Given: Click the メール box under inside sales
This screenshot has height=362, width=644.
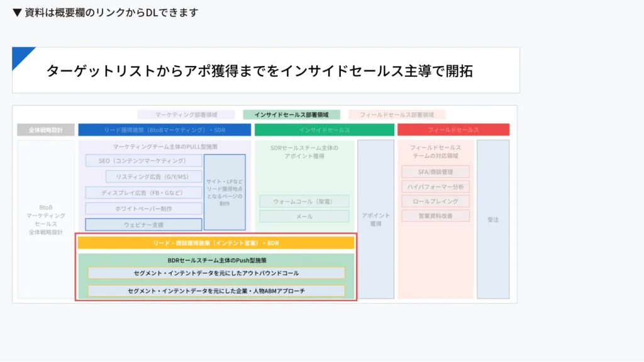Looking at the screenshot, I should coord(304,216).
